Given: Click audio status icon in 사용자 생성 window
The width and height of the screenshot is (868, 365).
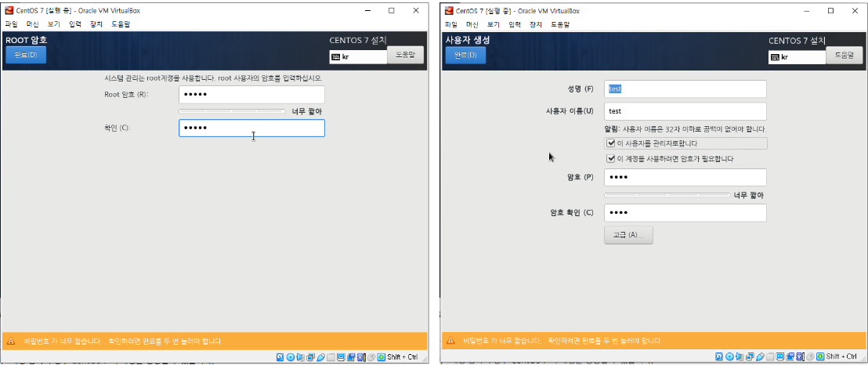Looking at the screenshot, I should (740, 357).
